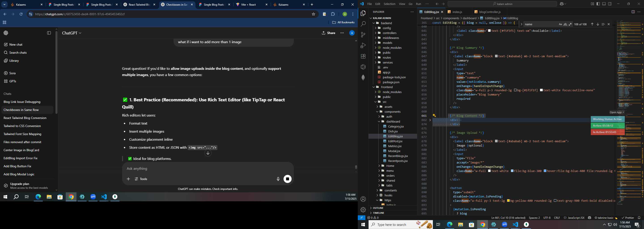Bookmark this page with Chrome star icon
This screenshot has width=644, height=229.
(x=314, y=14)
